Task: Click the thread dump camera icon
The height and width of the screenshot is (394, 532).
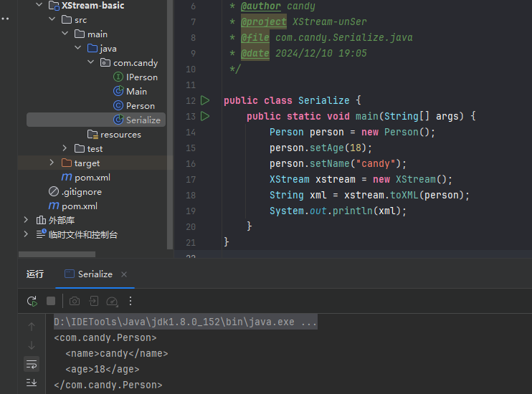Action: pos(75,301)
